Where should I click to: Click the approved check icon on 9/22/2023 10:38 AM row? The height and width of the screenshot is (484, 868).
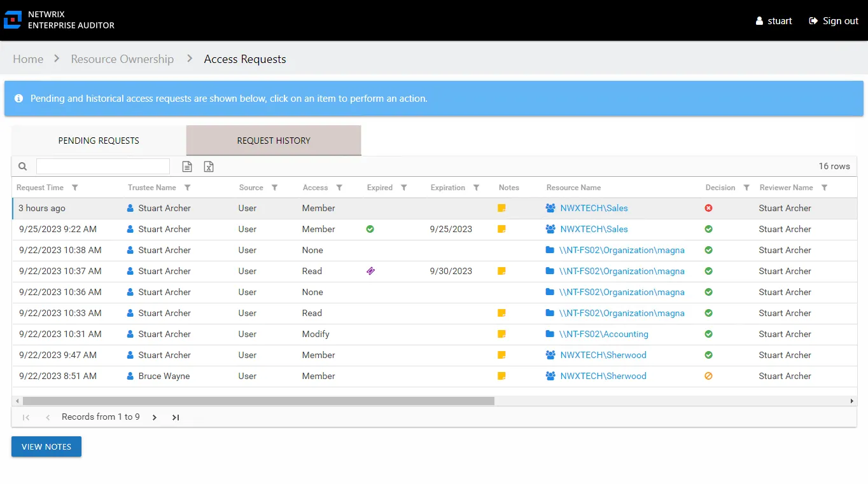(708, 250)
